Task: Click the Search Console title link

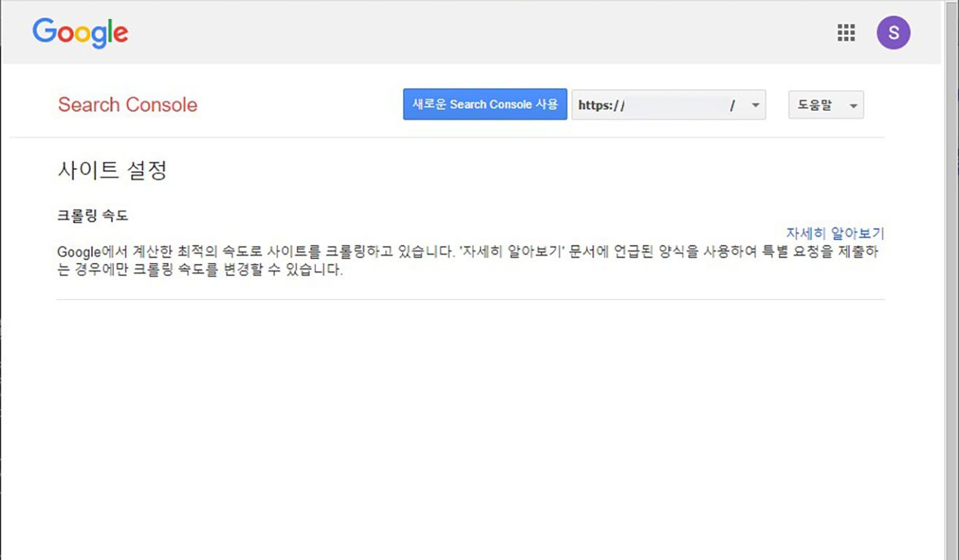Action: 128,105
